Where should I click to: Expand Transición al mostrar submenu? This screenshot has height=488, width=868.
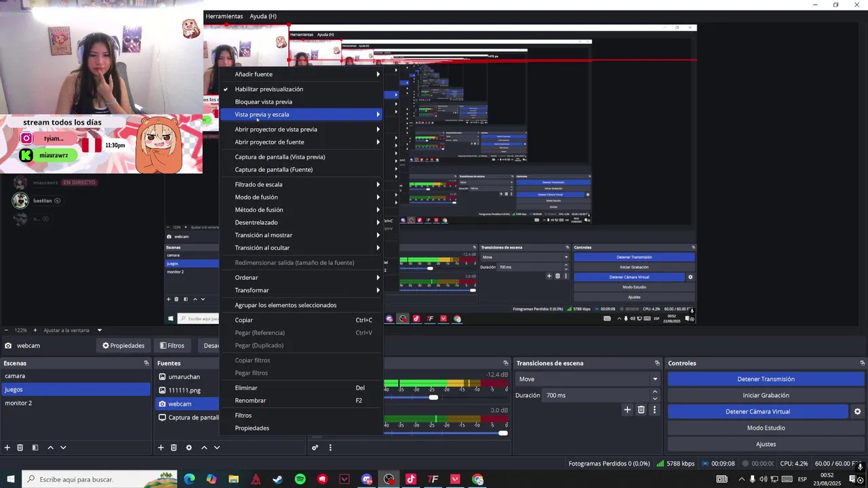(x=301, y=235)
